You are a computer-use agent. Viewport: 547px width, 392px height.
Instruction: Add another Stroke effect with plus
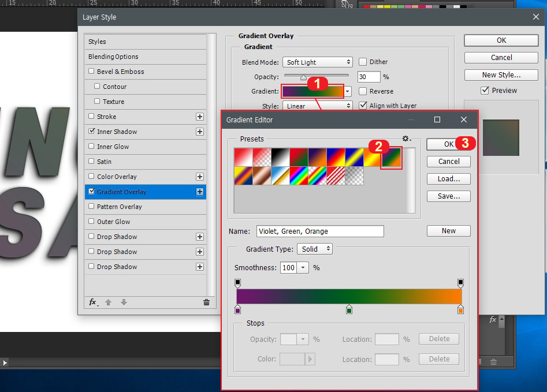coord(200,117)
